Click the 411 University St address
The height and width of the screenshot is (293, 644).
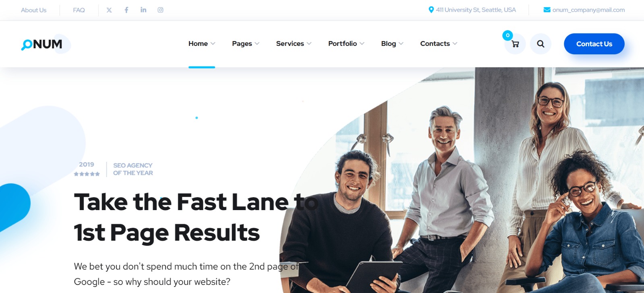click(x=476, y=10)
